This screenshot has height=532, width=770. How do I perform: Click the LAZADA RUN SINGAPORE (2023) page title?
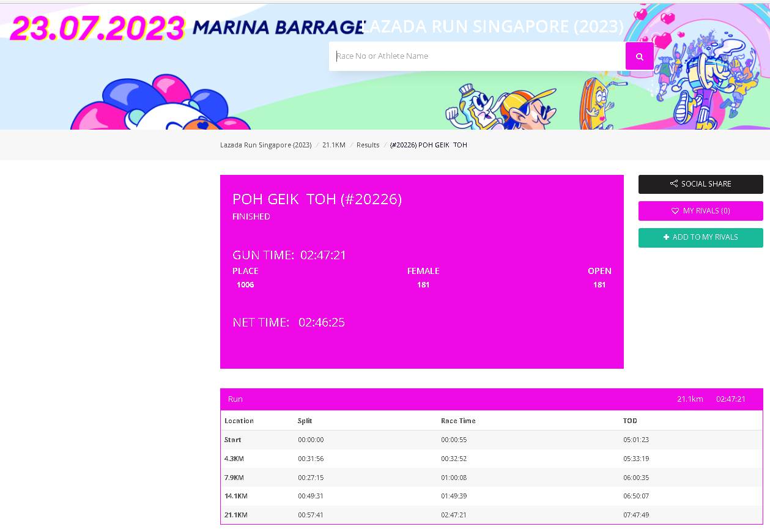pos(493,26)
